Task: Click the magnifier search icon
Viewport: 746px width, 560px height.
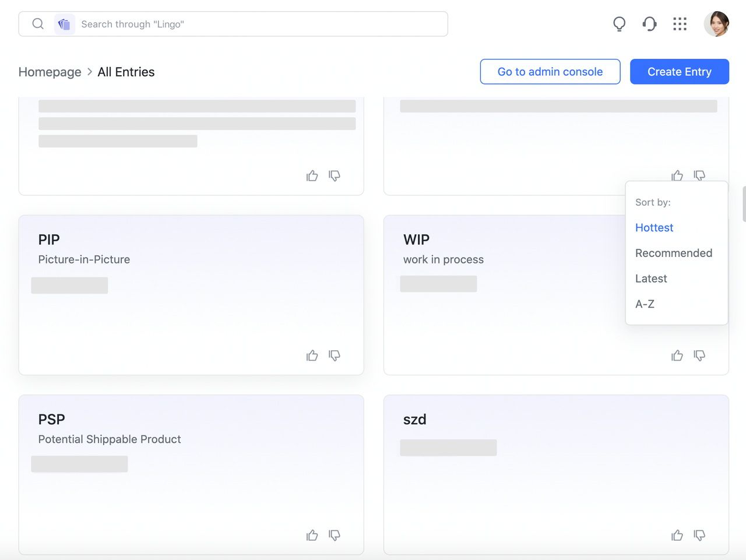Action: coord(38,24)
